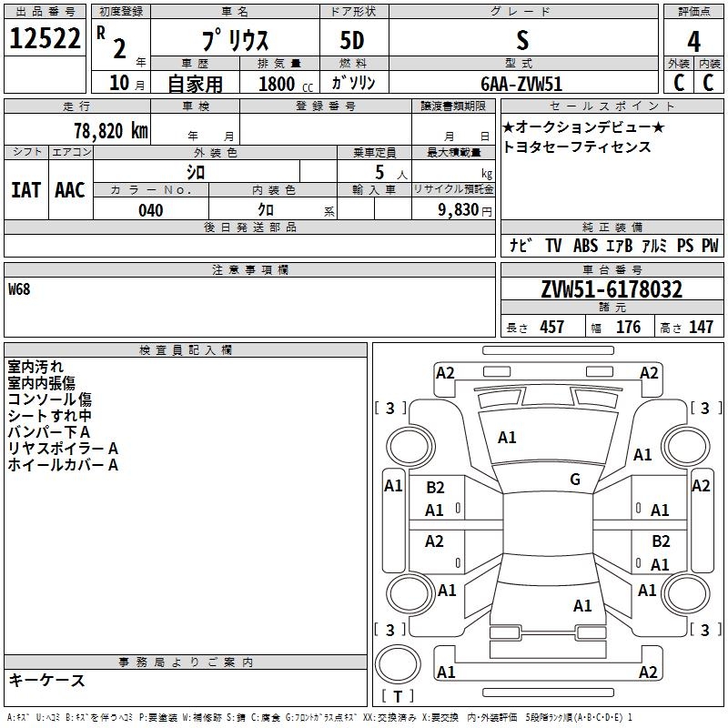Click the displacement value 1800 cc

[286, 84]
